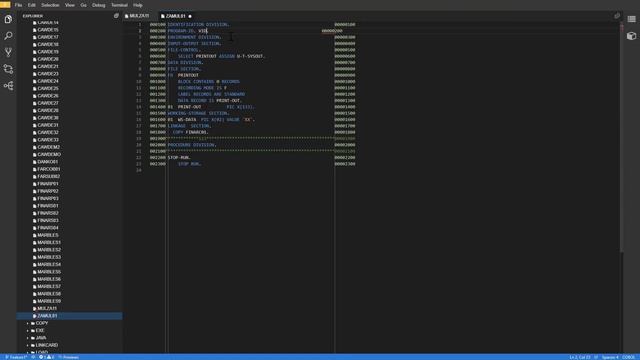Screen dimensions: 640x360
Task: Open the File menu
Action: click(x=18, y=5)
